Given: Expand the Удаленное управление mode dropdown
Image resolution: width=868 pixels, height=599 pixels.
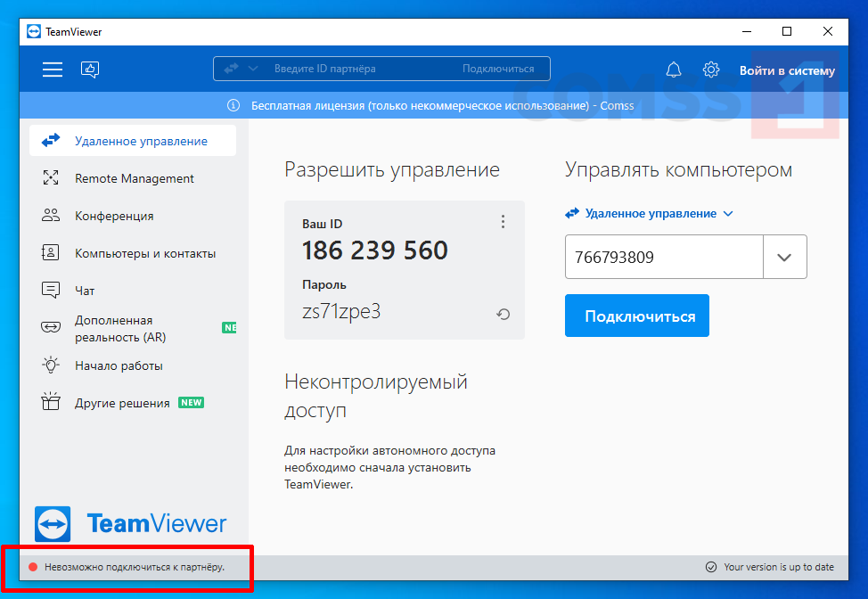Looking at the screenshot, I should pyautogui.click(x=728, y=214).
